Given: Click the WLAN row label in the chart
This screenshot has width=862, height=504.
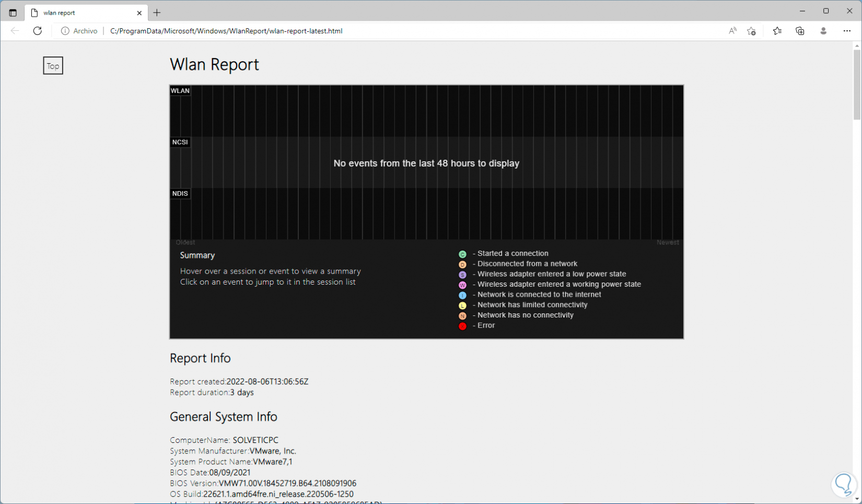Looking at the screenshot, I should (x=180, y=91).
